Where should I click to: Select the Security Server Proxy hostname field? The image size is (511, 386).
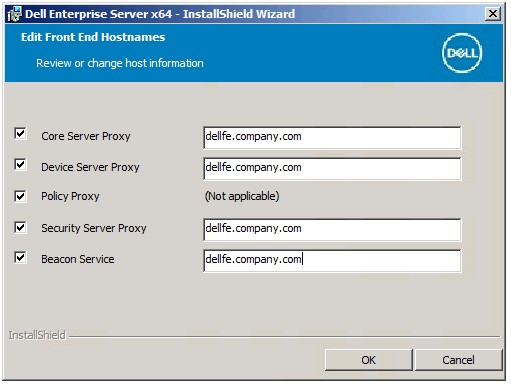pyautogui.click(x=332, y=230)
